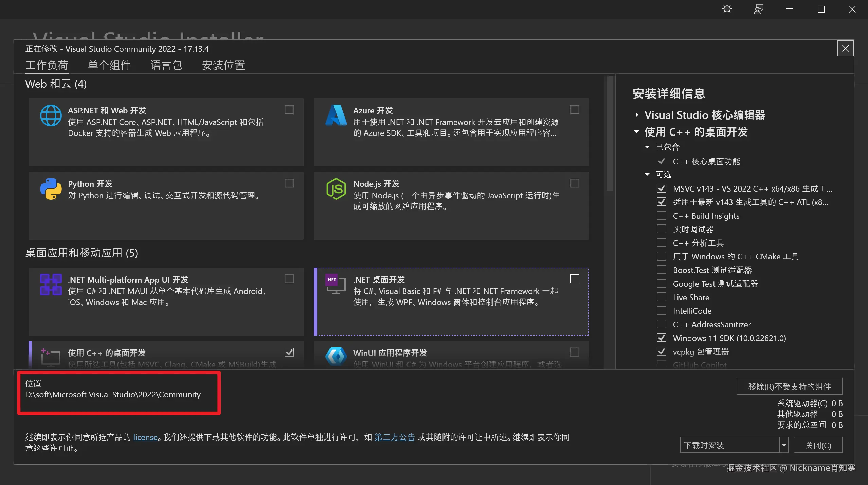Screen dimensions: 868x485
Task: Close the modify dialog with the X
Action: pos(846,49)
